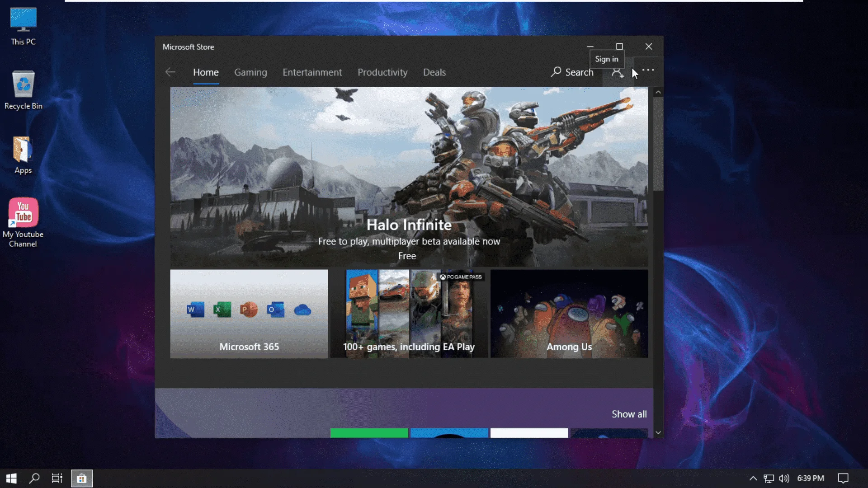
Task: Show hidden system tray icons
Action: [753, 478]
